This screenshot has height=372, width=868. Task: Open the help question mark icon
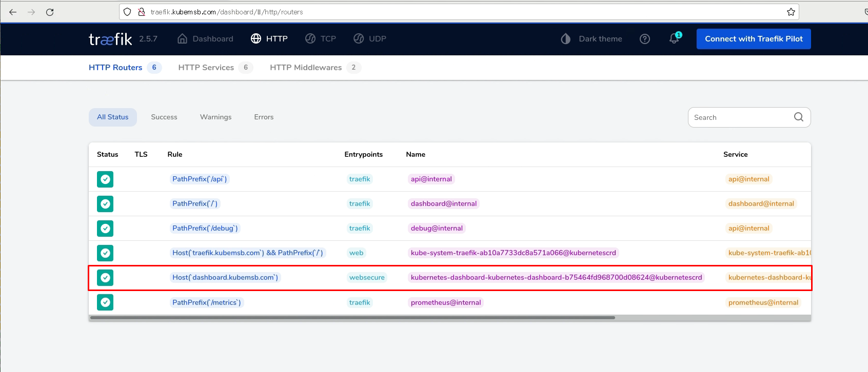coord(645,39)
